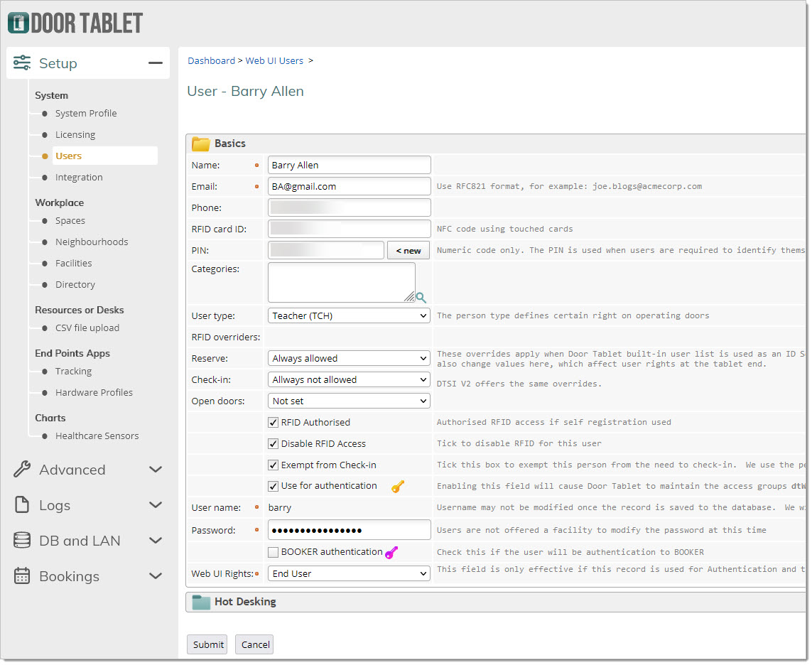Open Neighbourhoods in sidebar
Viewport: 812px width, 665px height.
pyautogui.click(x=92, y=242)
